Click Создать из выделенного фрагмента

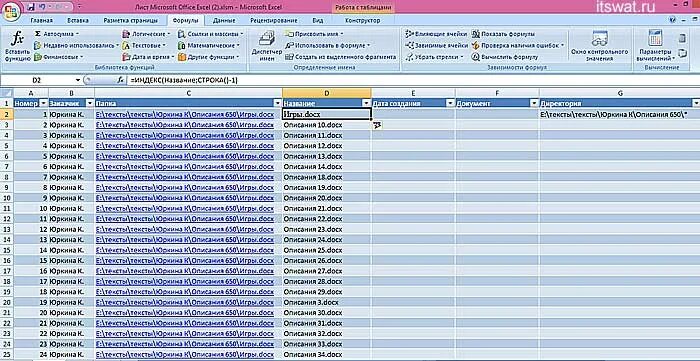coord(341,57)
